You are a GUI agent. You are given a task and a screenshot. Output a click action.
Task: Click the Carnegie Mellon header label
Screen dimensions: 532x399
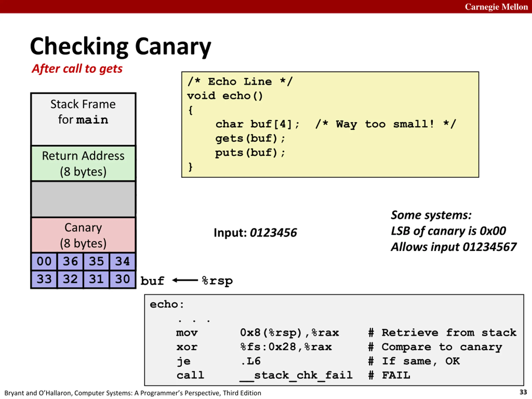coord(496,7)
